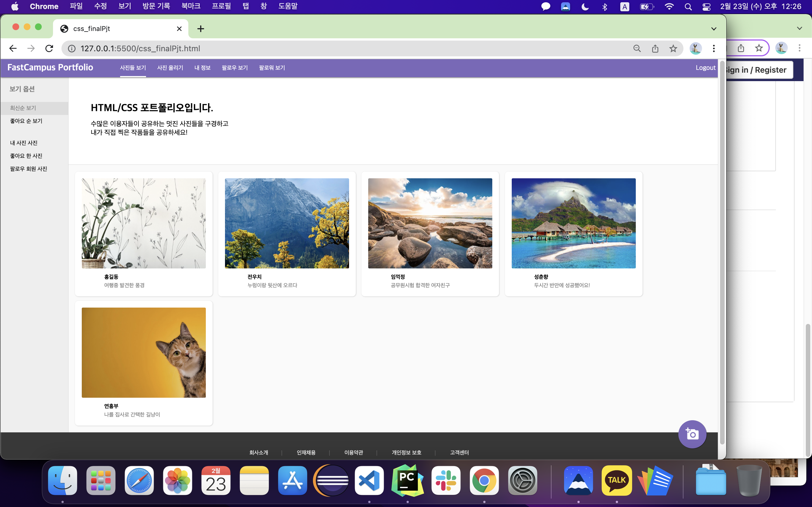Toggle macOS Control Center in menu bar

point(706,6)
